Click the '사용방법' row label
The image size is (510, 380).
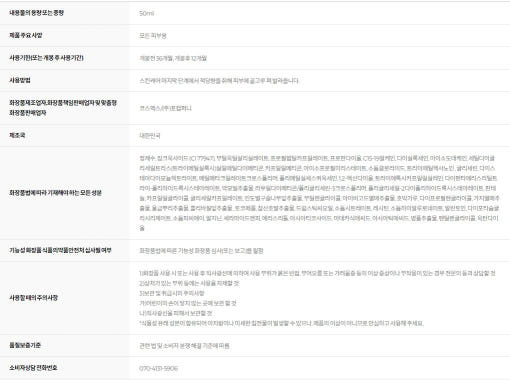click(20, 80)
